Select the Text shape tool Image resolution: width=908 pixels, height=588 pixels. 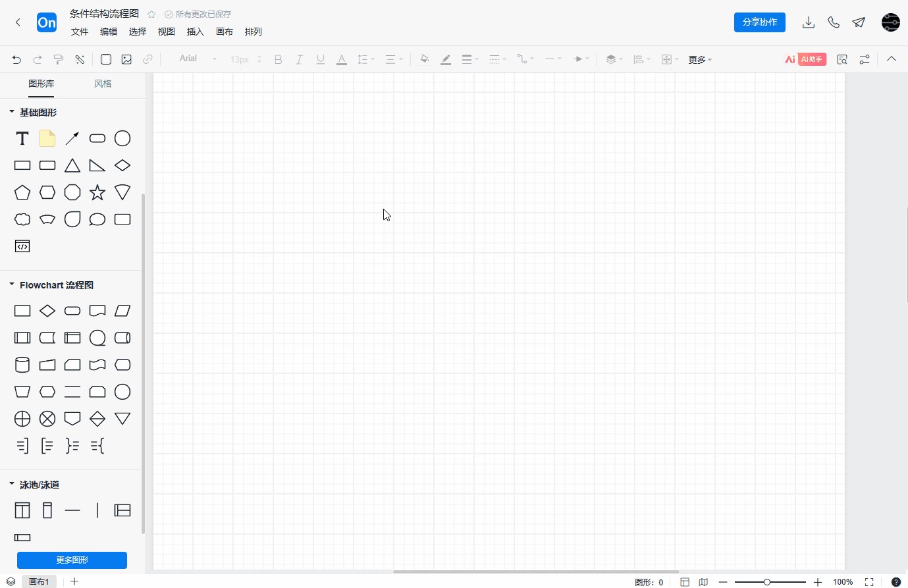coord(22,138)
